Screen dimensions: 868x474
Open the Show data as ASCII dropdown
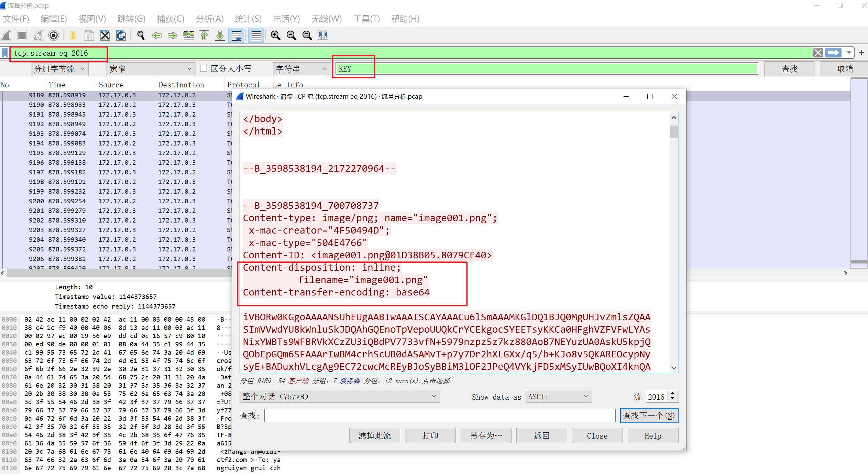pyautogui.click(x=559, y=397)
